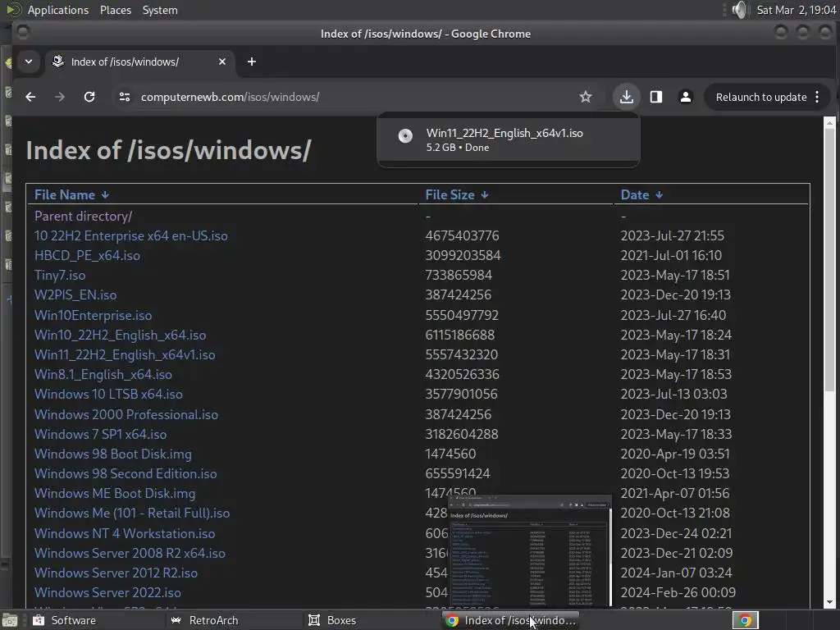Download Windows Me (101 - Retail Full).iso
The height and width of the screenshot is (630, 840).
coord(132,514)
